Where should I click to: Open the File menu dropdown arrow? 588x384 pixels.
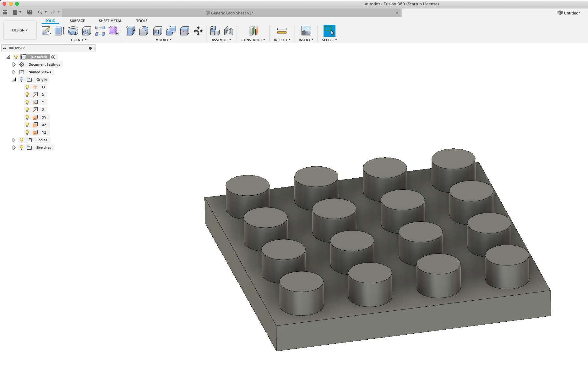coord(20,12)
